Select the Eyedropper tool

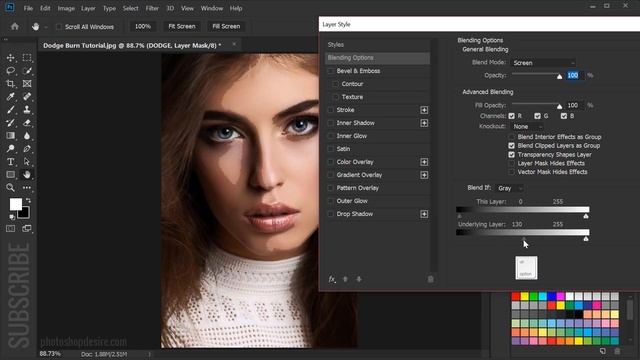click(11, 97)
